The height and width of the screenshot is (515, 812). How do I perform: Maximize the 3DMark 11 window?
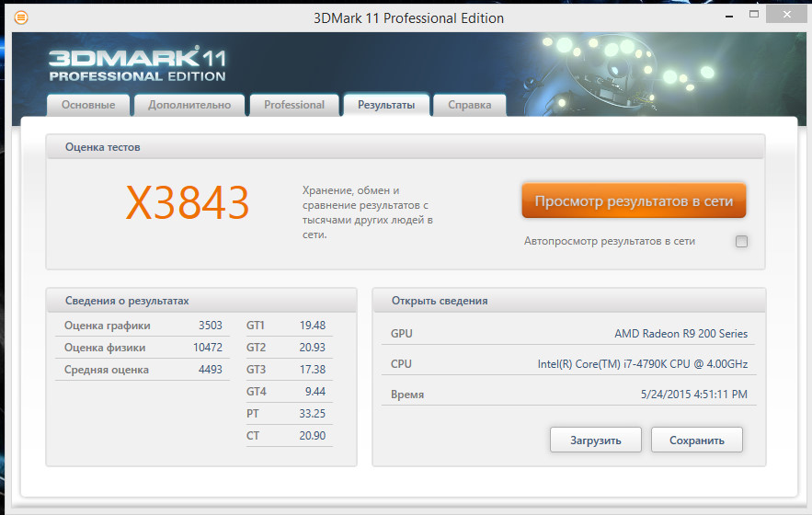pyautogui.click(x=754, y=15)
